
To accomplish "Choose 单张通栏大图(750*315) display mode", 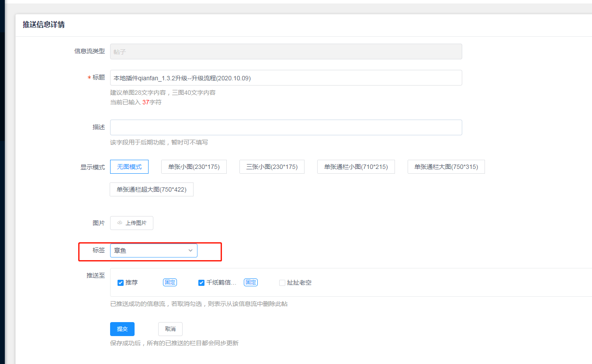I will coord(446,167).
